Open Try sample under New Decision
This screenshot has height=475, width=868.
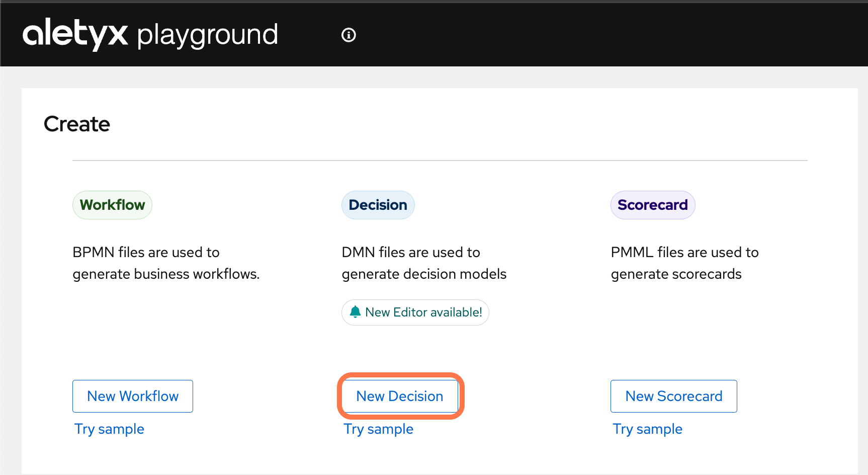(378, 429)
